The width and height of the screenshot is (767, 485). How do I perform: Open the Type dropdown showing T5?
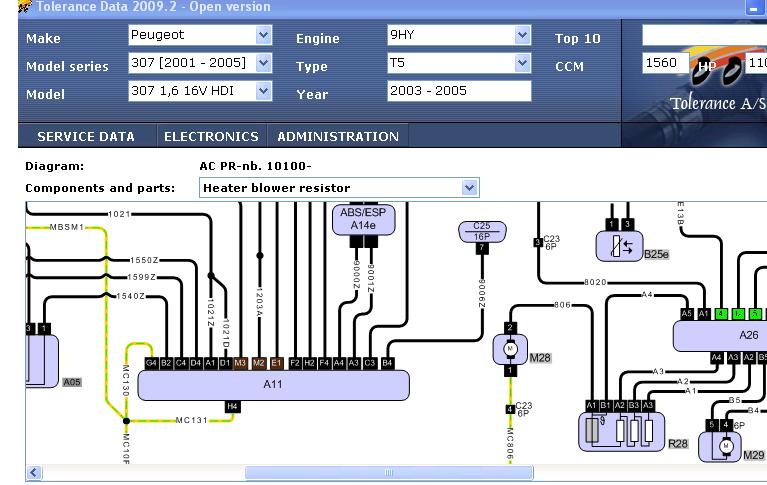(x=459, y=63)
